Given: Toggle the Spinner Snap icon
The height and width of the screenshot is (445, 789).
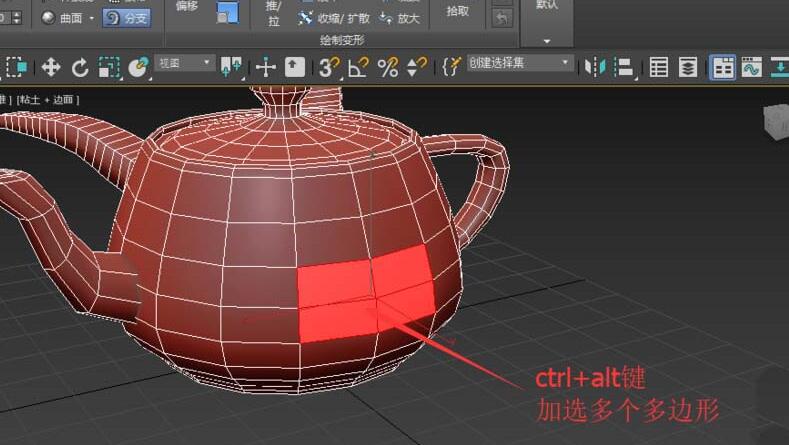Looking at the screenshot, I should 417,67.
